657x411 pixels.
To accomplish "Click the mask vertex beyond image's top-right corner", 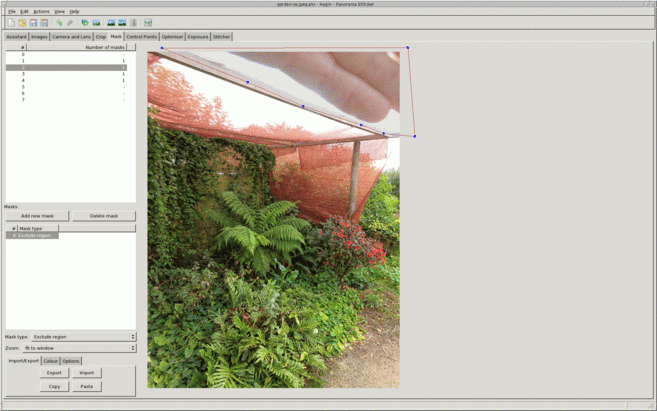I will point(408,48).
